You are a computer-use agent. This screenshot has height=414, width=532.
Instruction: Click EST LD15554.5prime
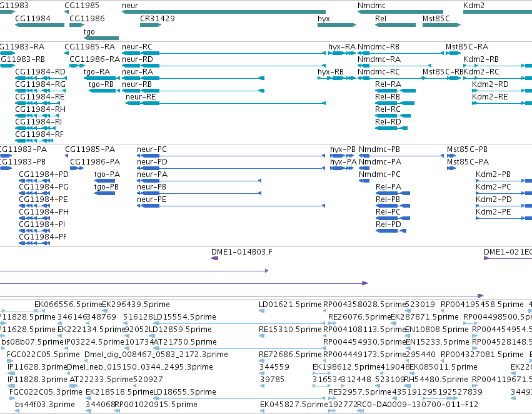[x=239, y=323]
